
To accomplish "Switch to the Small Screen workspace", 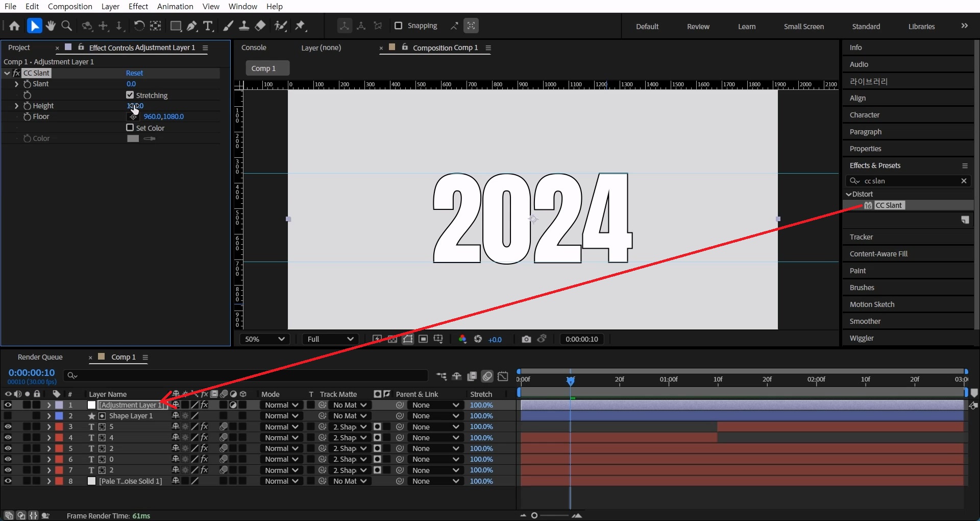I will 804,27.
